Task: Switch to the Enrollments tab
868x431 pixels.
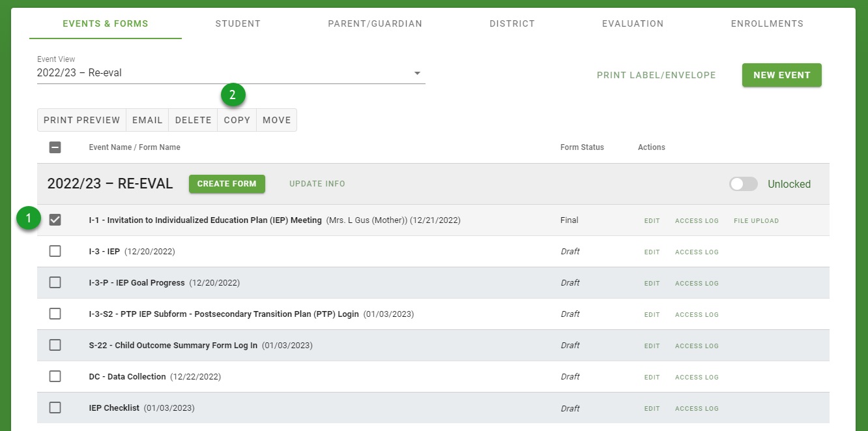Action: tap(767, 23)
